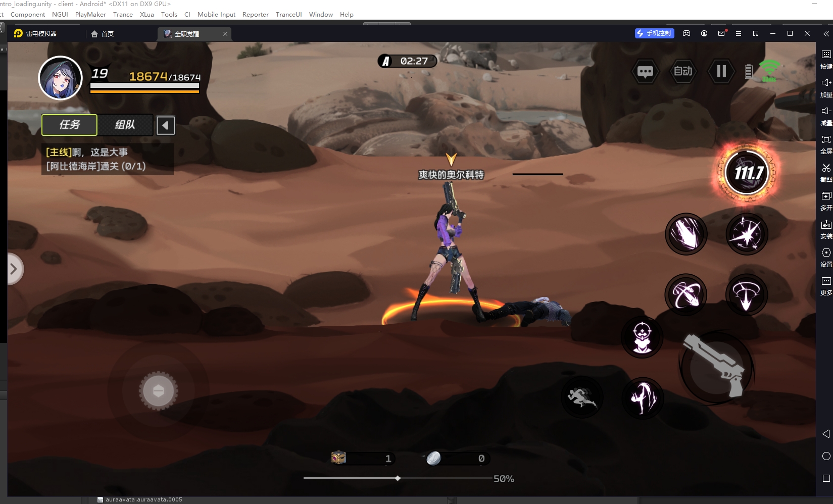Viewport: 833px width, 504px height.
Task: Open the NGUI menu
Action: tap(60, 14)
